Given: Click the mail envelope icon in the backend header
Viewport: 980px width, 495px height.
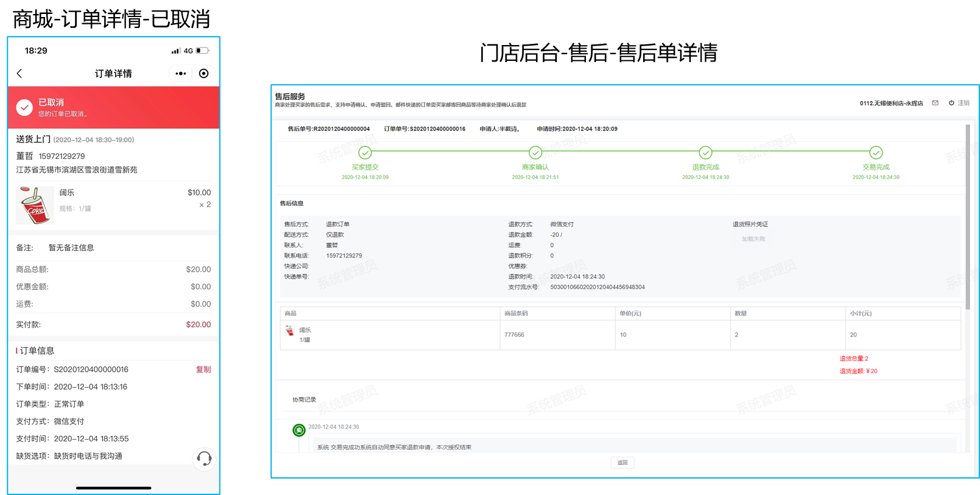Looking at the screenshot, I should tap(935, 103).
